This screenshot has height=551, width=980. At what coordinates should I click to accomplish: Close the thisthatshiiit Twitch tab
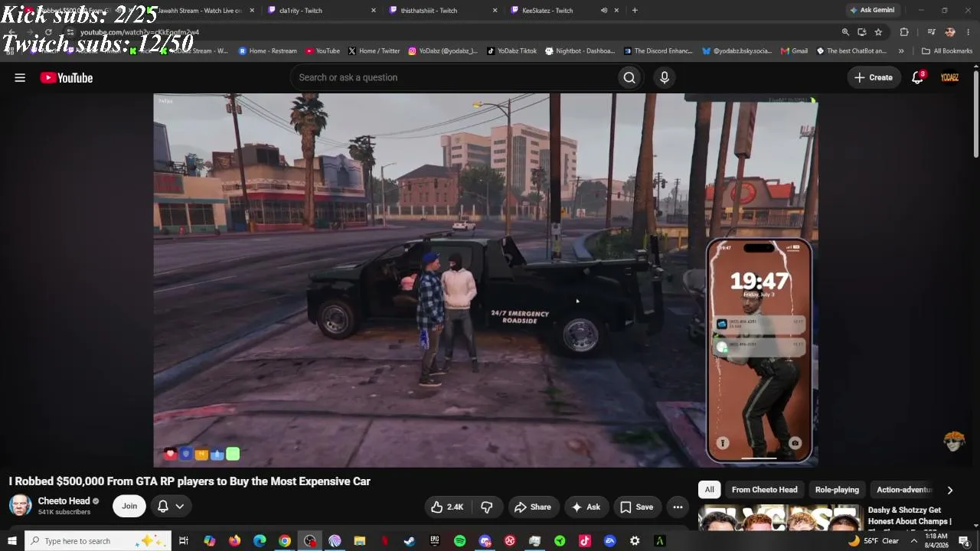(x=495, y=11)
